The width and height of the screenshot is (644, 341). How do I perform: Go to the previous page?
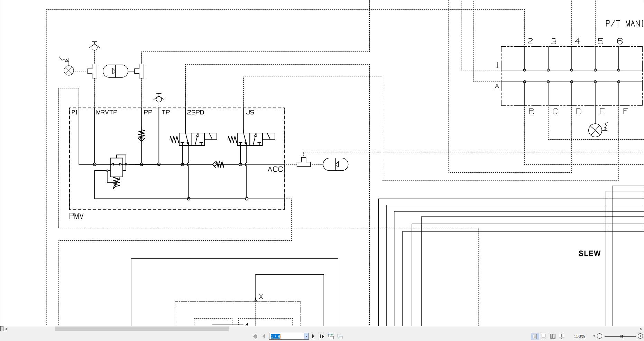pyautogui.click(x=264, y=336)
